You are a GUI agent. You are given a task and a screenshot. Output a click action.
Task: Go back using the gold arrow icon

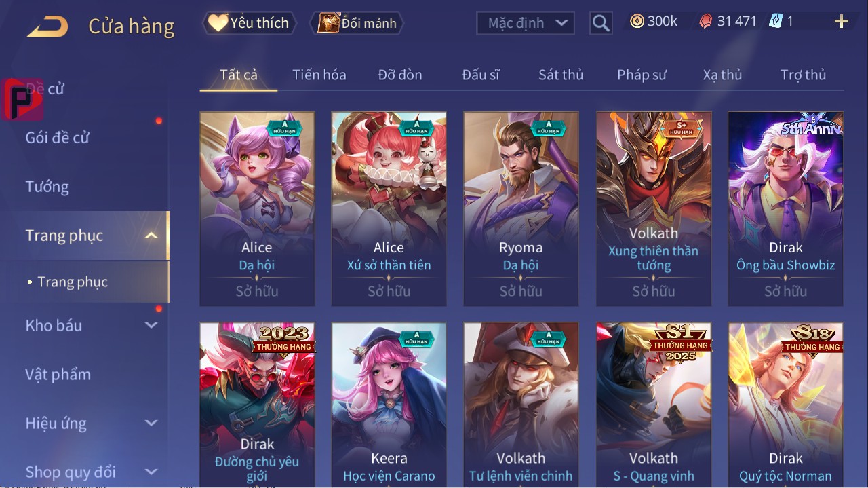tap(47, 27)
